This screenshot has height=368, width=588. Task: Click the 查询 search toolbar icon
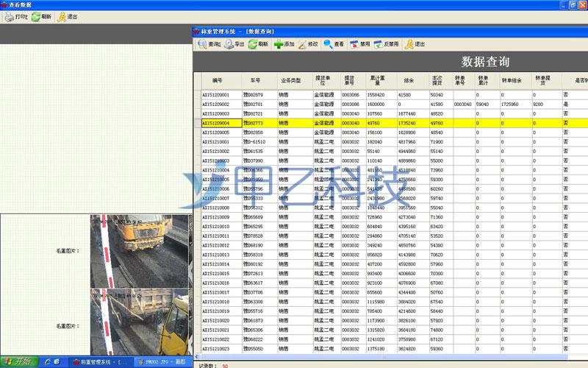coord(209,44)
